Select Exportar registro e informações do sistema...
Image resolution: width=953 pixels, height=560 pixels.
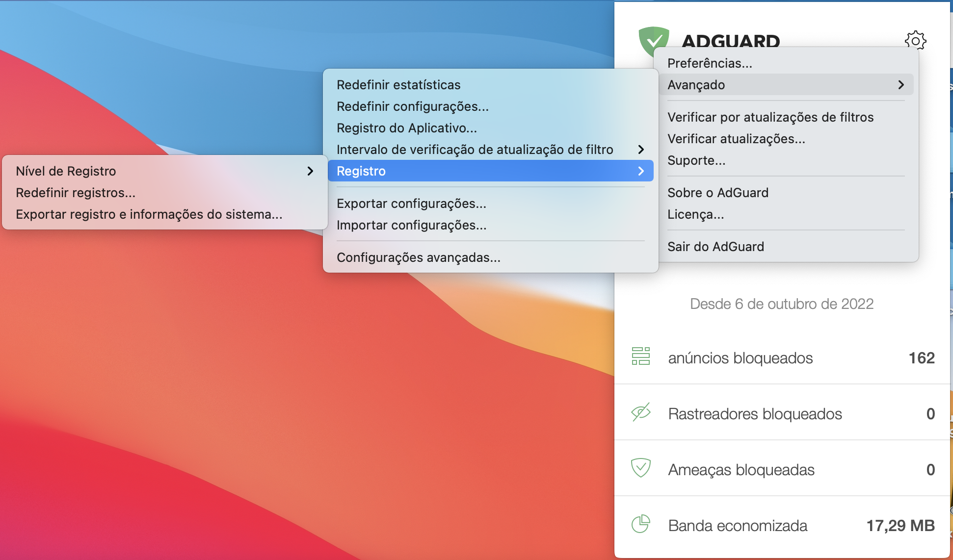pyautogui.click(x=165, y=214)
